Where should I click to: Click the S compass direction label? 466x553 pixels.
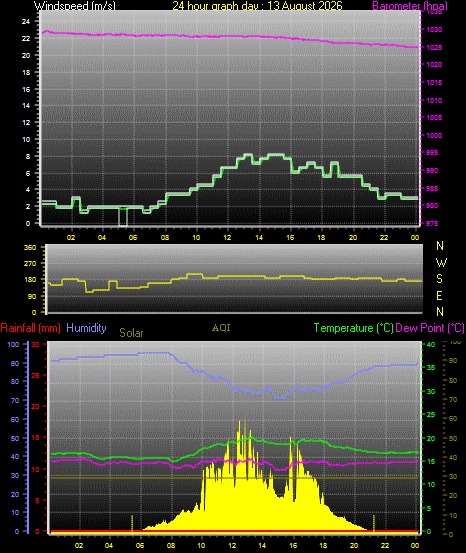[x=439, y=279]
